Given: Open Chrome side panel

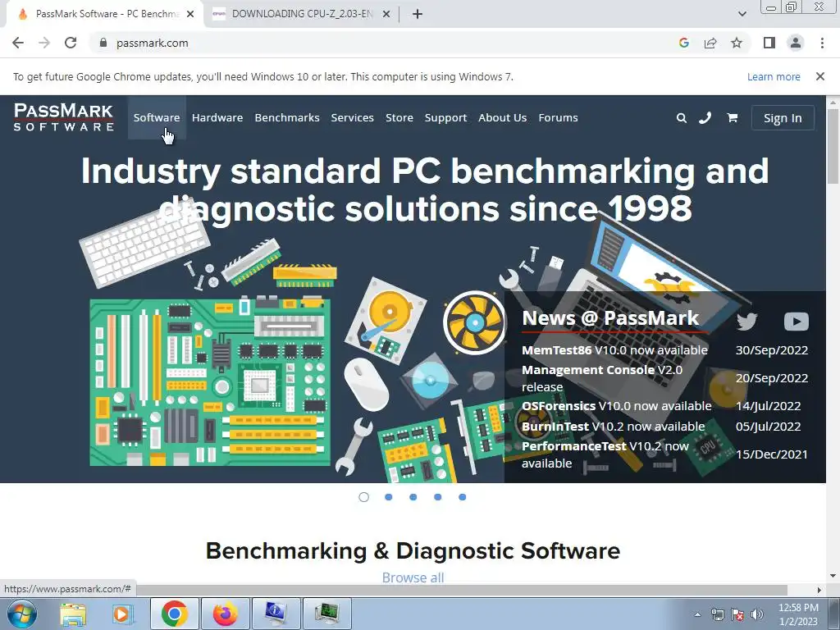Looking at the screenshot, I should click(769, 43).
